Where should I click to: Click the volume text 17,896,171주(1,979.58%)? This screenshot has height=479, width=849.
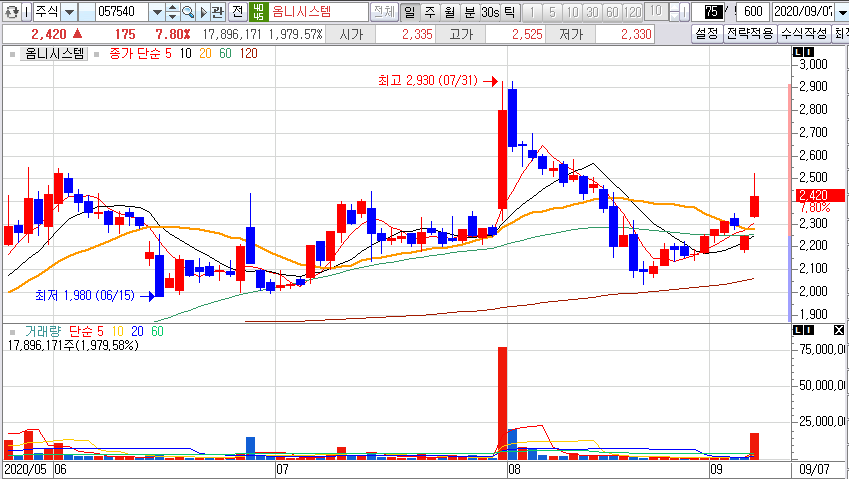tap(73, 345)
